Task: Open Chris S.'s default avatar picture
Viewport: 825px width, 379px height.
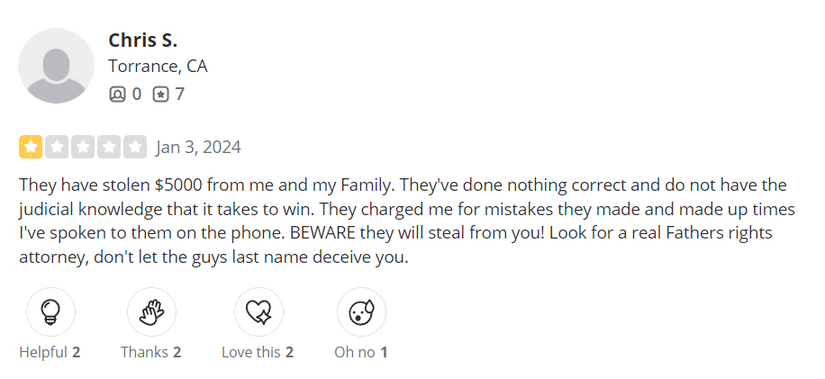Action: point(56,66)
